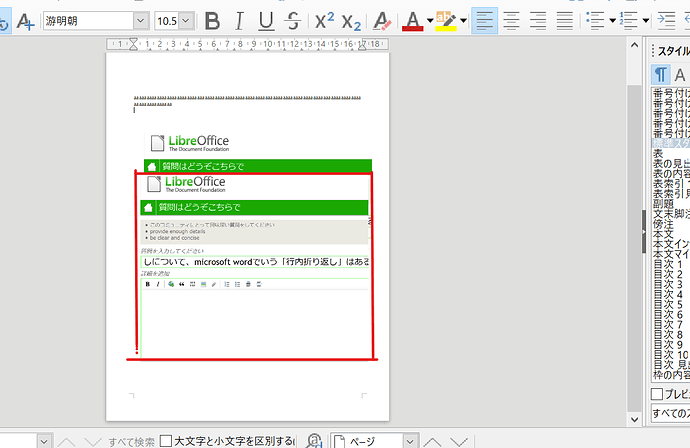Set text to subscript
The height and width of the screenshot is (448, 690).
(x=351, y=21)
